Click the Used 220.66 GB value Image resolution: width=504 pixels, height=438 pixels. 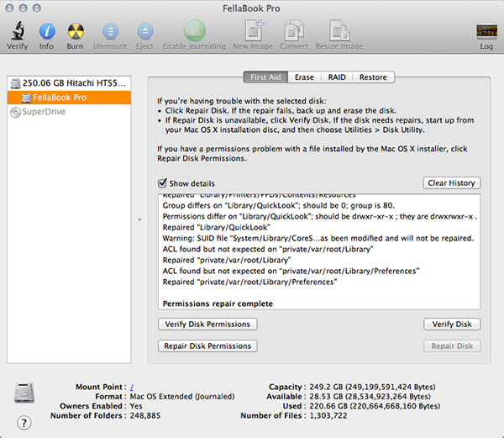point(375,406)
